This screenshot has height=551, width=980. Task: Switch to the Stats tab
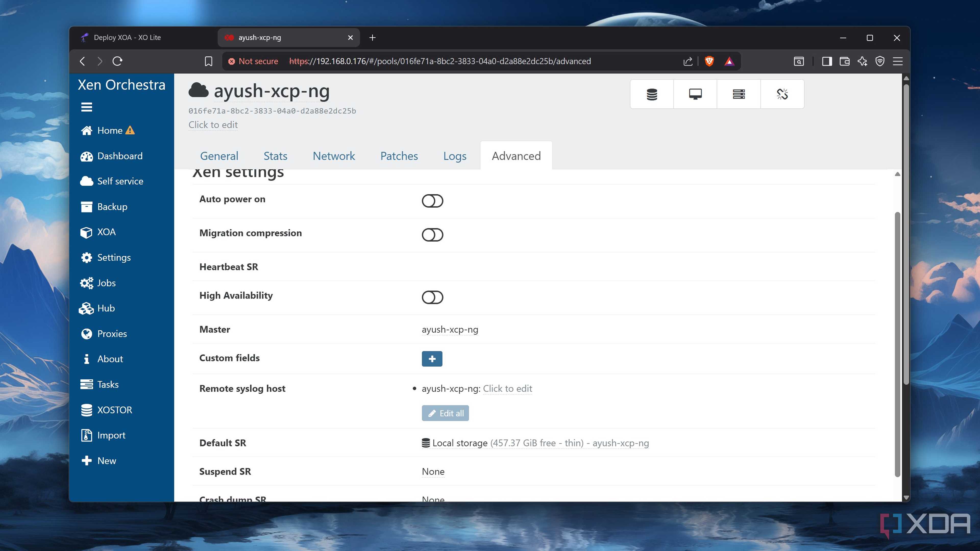275,156
